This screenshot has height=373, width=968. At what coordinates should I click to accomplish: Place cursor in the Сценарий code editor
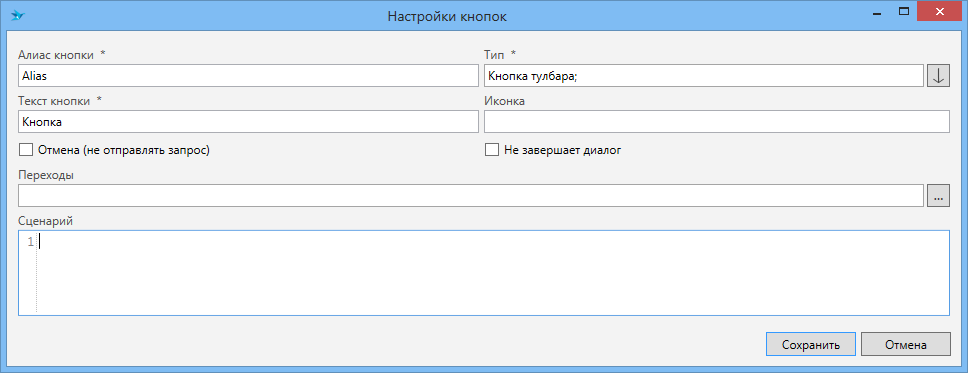point(493,273)
